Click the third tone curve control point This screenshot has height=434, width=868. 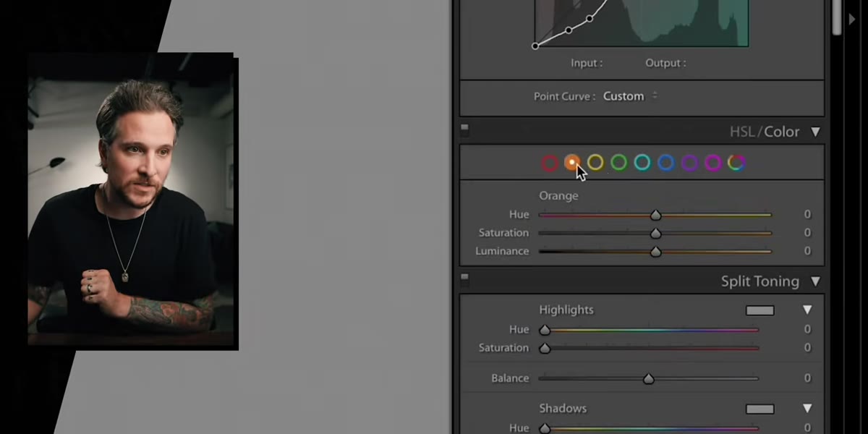click(x=590, y=18)
